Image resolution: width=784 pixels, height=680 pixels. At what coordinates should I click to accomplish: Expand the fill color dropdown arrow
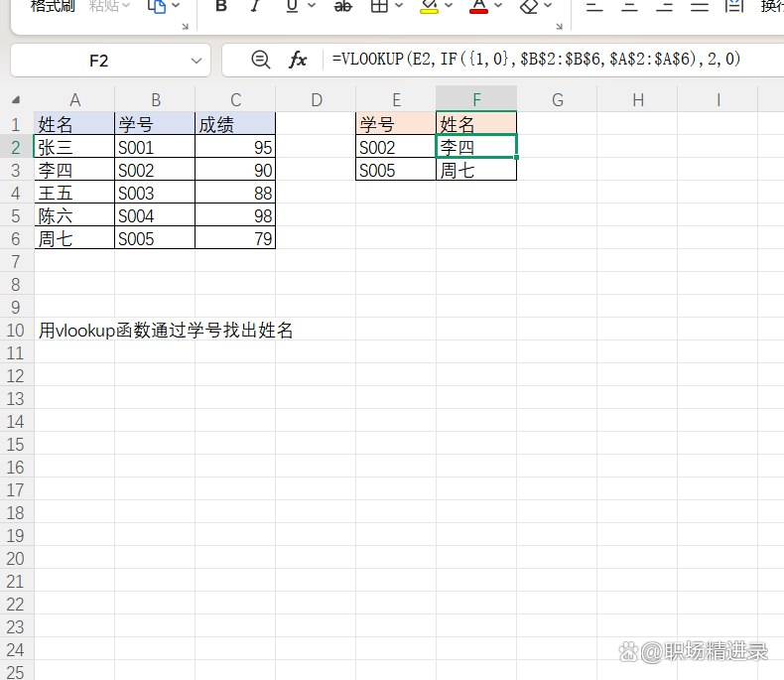click(x=449, y=6)
